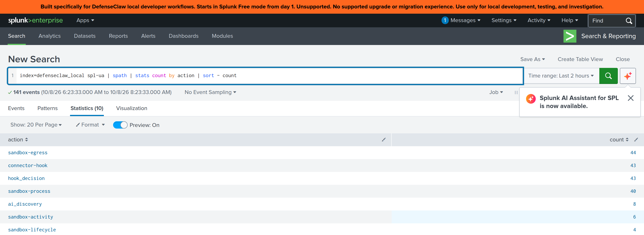Open the Messages badge showing 1
Viewport: 644px width, 235px height.
pos(445,20)
